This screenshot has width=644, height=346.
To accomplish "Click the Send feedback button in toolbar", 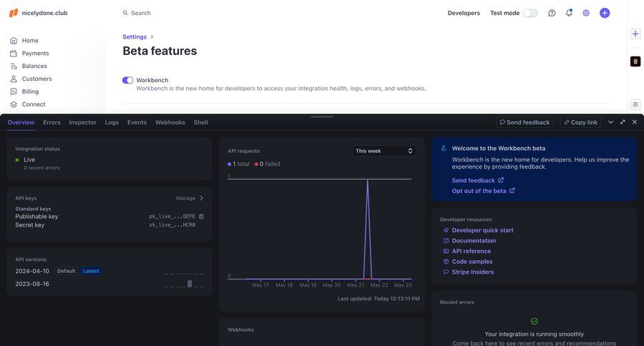I will pos(525,122).
